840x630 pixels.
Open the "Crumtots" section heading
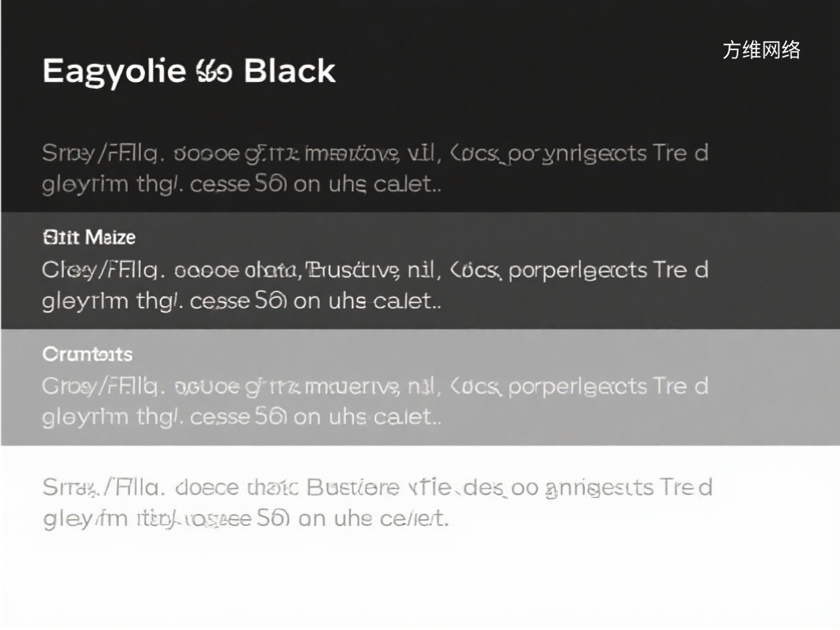(87, 354)
